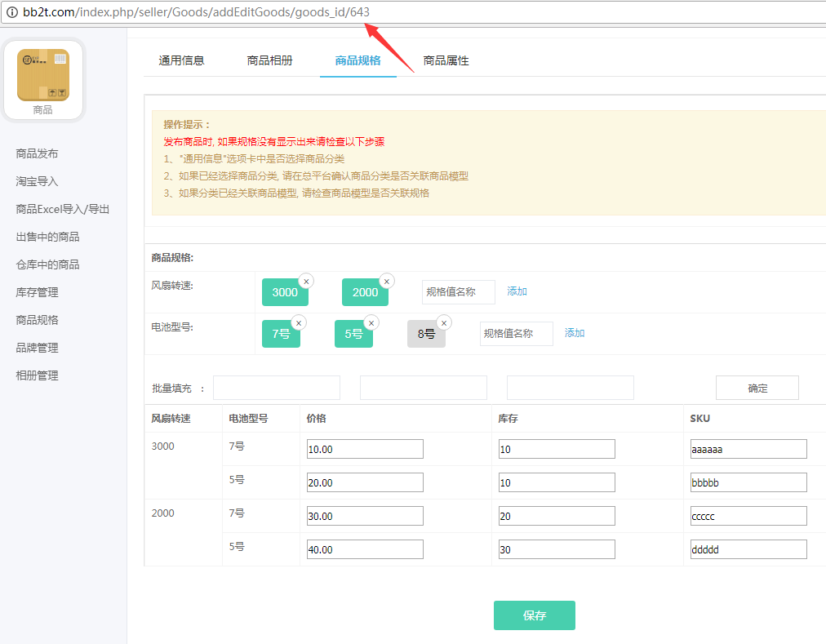Open 淘宝导入 in the sidebar
This screenshot has width=826, height=644.
tap(37, 181)
